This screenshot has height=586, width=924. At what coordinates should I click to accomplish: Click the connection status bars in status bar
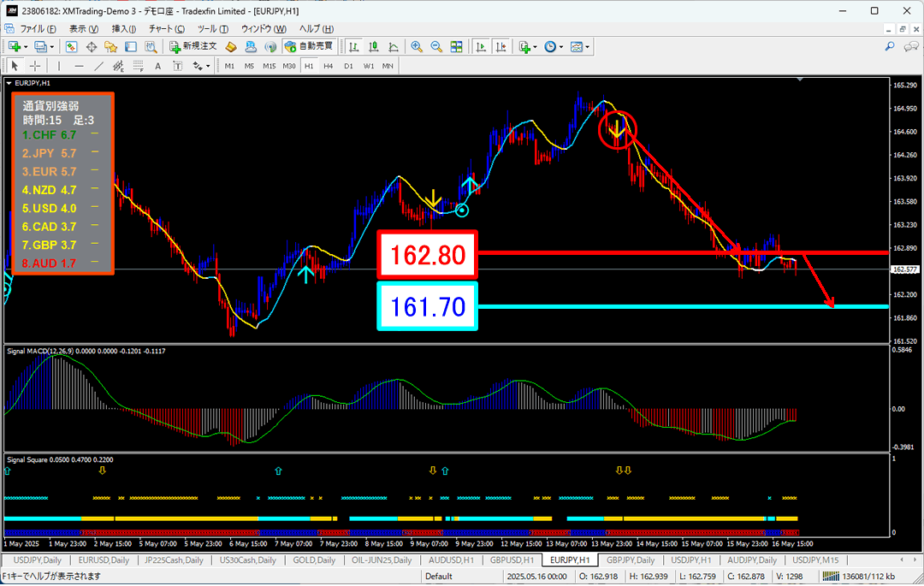(830, 576)
